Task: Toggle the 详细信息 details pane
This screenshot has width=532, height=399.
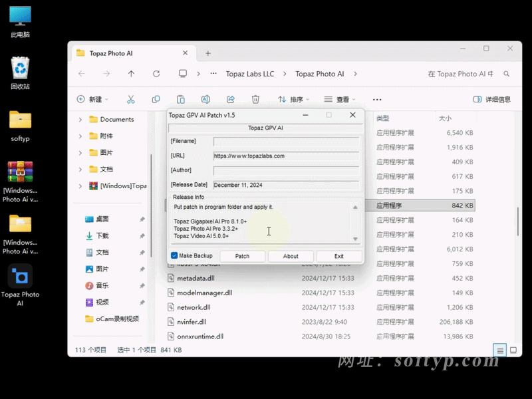Action: click(x=491, y=99)
